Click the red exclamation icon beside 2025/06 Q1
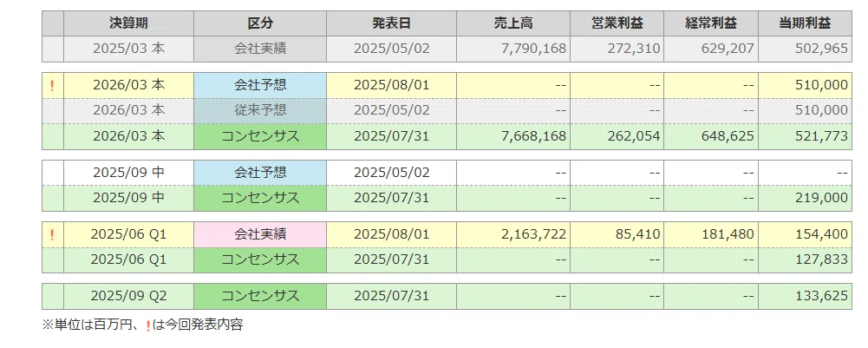The width and height of the screenshot is (868, 348). click(x=53, y=235)
